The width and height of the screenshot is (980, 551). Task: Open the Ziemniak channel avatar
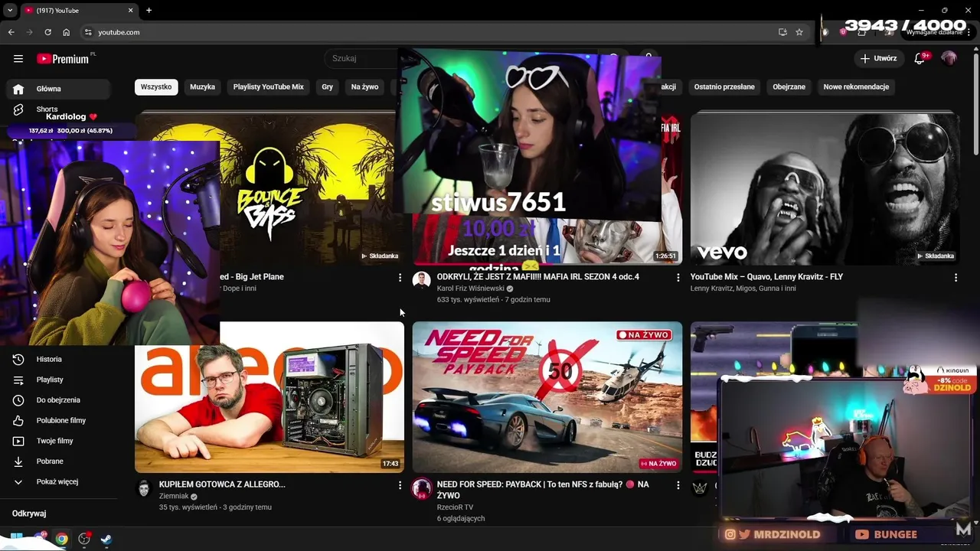click(143, 488)
